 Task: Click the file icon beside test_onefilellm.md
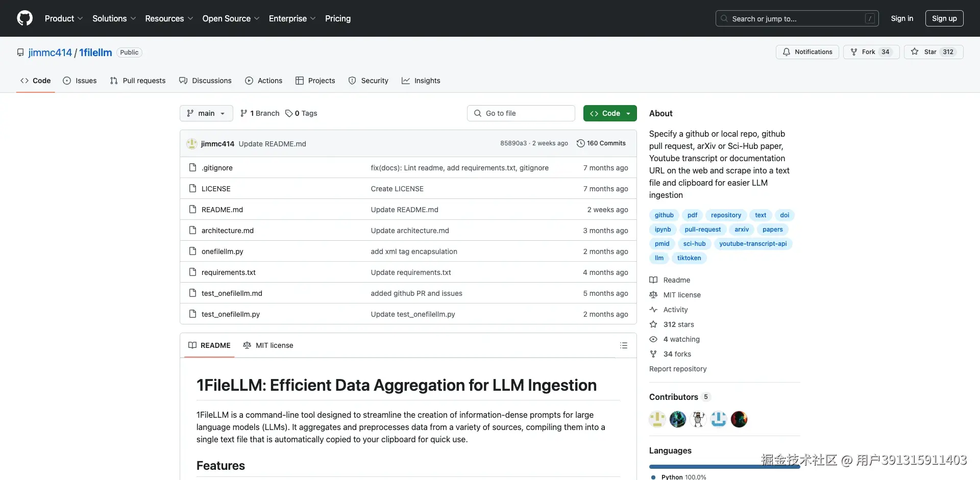coord(192,293)
